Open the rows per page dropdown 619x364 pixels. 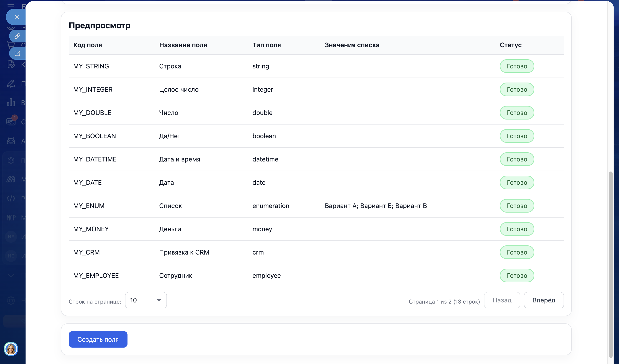146,300
